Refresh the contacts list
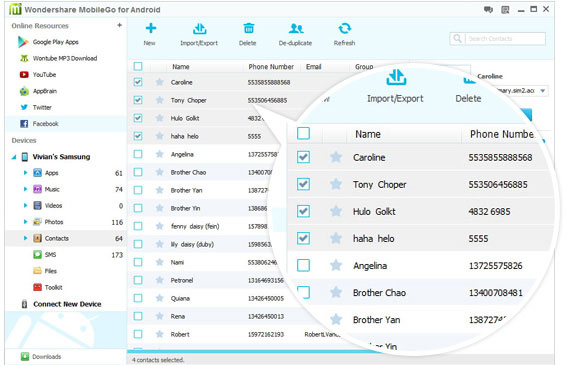Screen dimensions: 570x365 pyautogui.click(x=345, y=28)
